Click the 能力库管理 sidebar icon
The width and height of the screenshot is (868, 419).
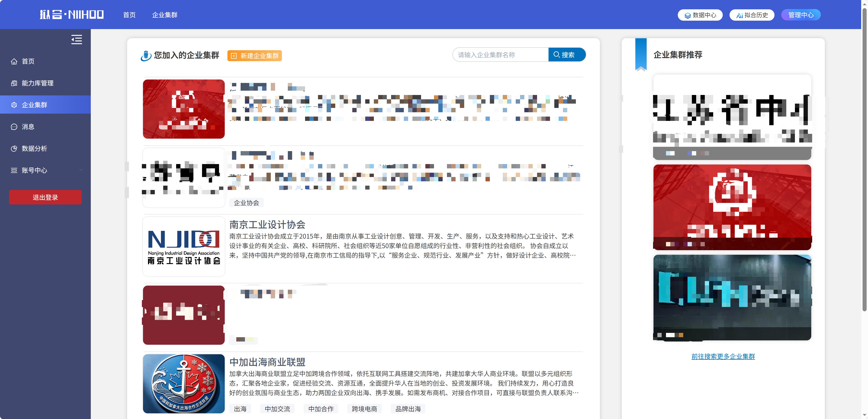click(14, 83)
